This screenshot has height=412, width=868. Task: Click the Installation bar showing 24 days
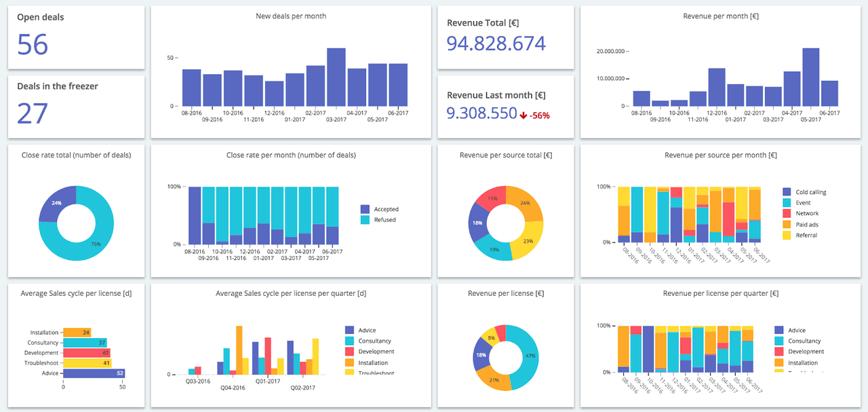click(x=77, y=333)
